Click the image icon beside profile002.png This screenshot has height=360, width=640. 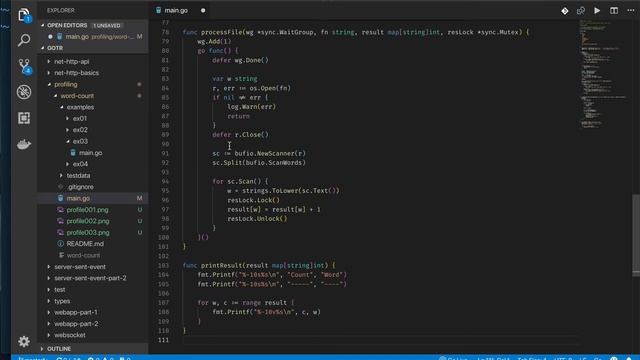click(60, 221)
